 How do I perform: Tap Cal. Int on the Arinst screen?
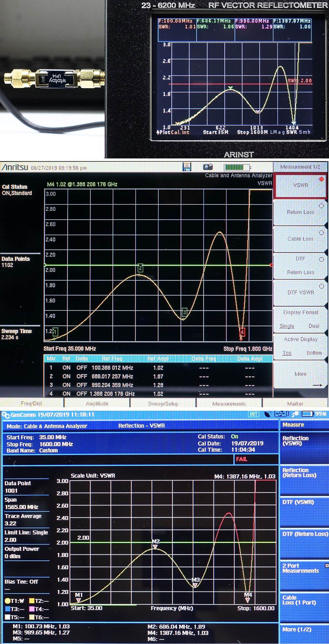[180, 132]
